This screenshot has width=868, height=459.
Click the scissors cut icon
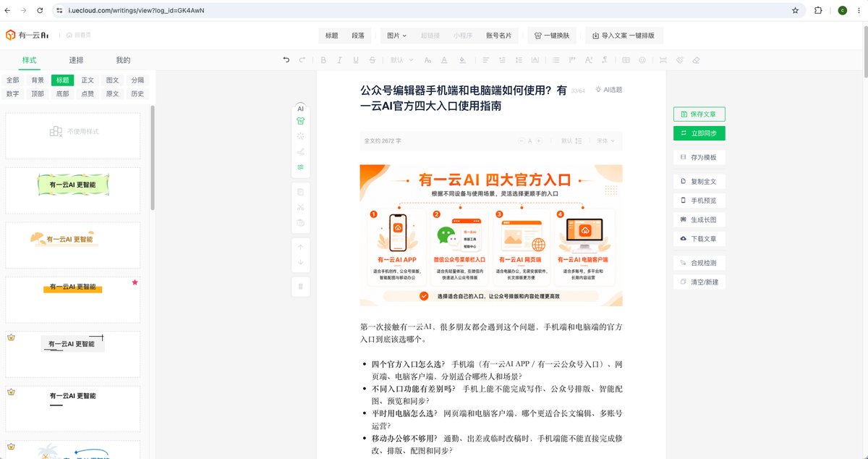pyautogui.click(x=301, y=207)
